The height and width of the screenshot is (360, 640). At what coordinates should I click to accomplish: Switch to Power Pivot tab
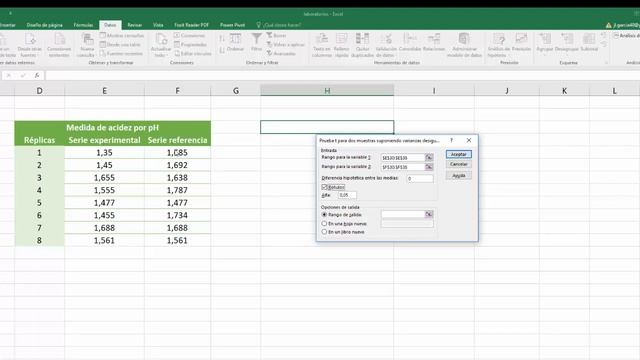pyautogui.click(x=233, y=25)
